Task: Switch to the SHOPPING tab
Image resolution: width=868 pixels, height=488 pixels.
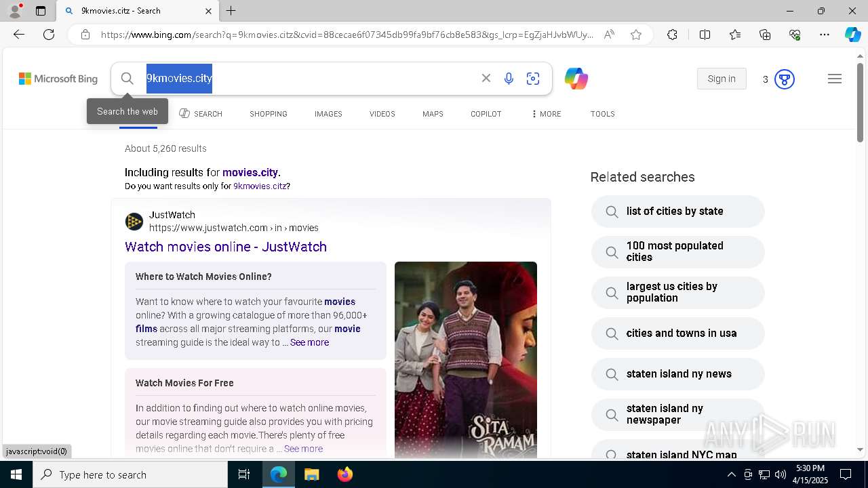Action: [x=269, y=114]
